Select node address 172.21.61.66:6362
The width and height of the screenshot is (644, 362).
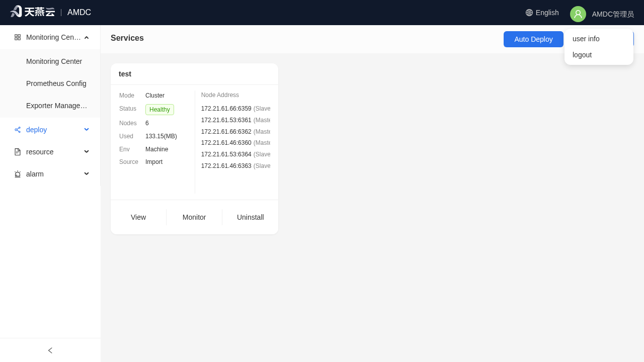click(226, 132)
